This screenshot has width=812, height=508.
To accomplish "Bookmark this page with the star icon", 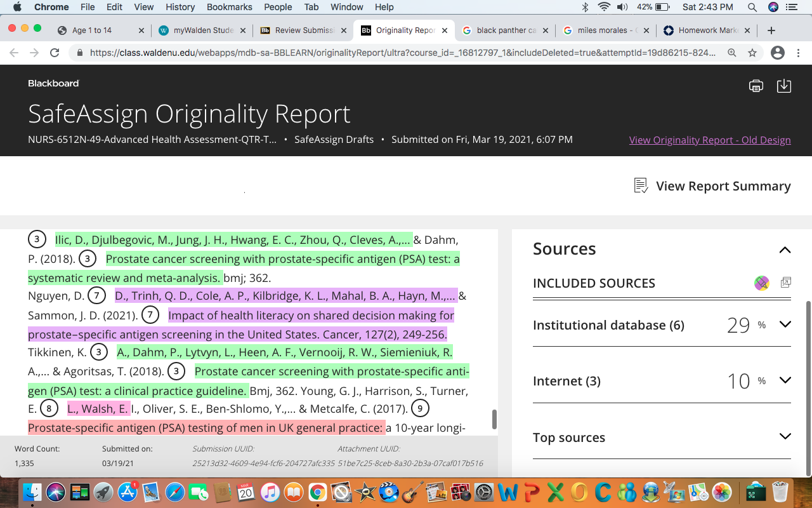I will 752,53.
